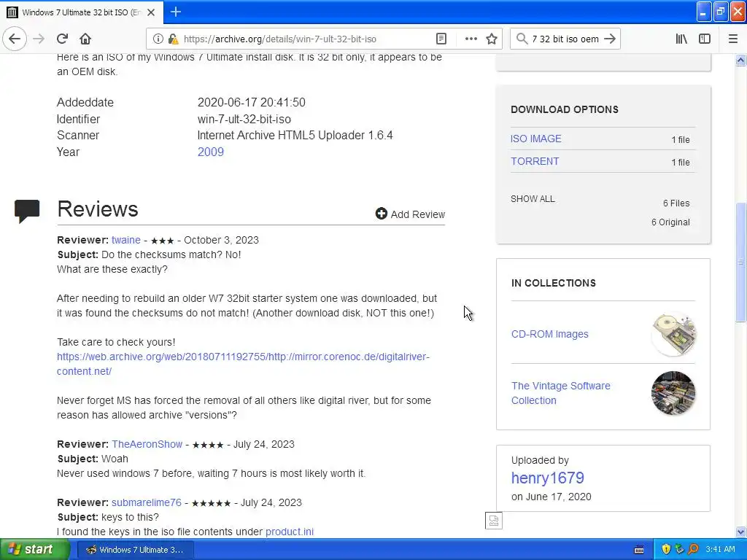747x560 pixels.
Task: Click the Windows 7 Ultimate taskbar button
Action: click(x=135, y=550)
